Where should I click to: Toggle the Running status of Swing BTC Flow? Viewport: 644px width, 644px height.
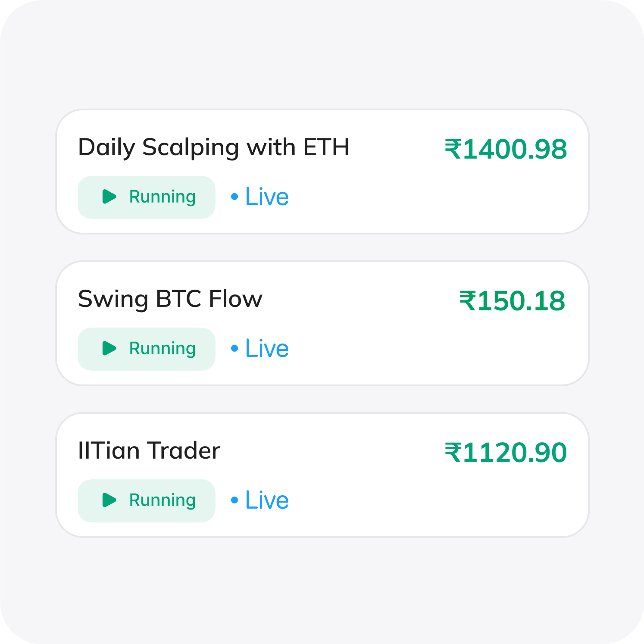(x=146, y=348)
